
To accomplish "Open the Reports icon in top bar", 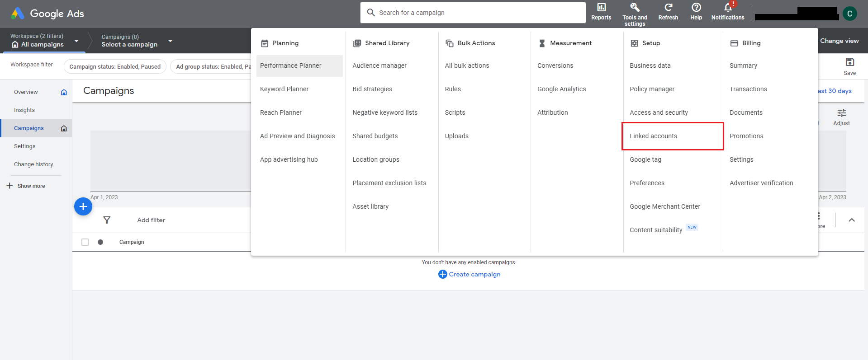I will click(x=601, y=8).
